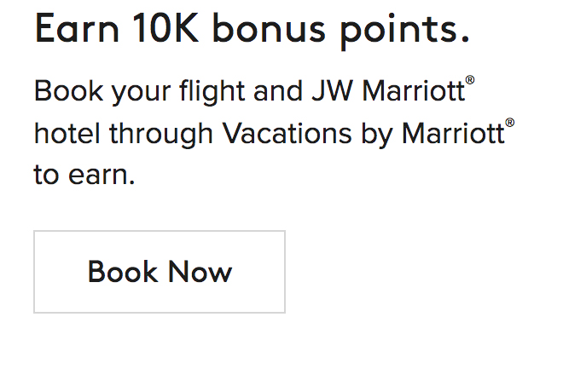Select the 'JW Marriott' brand text
Image resolution: width=563 pixels, height=392 pixels.
coord(412,91)
